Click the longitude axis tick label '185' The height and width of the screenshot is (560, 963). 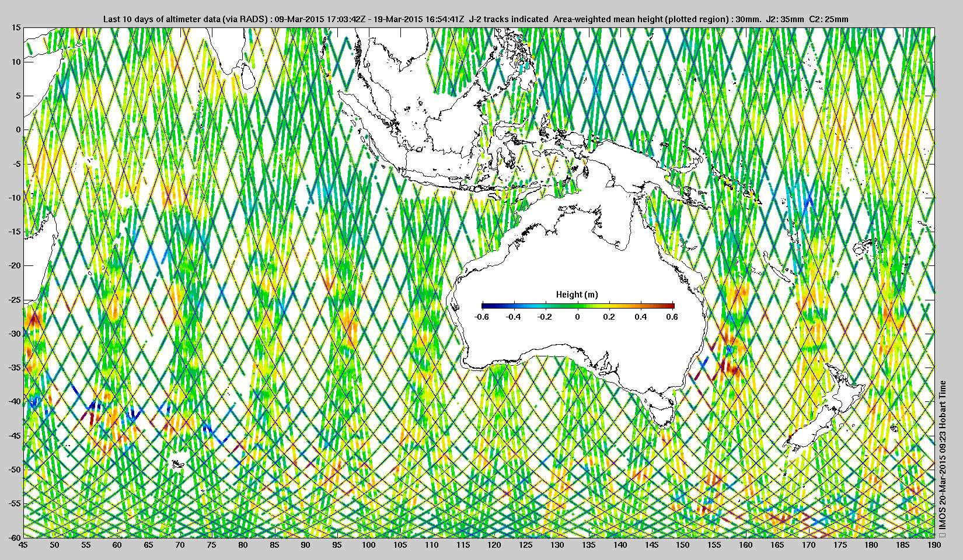click(903, 545)
